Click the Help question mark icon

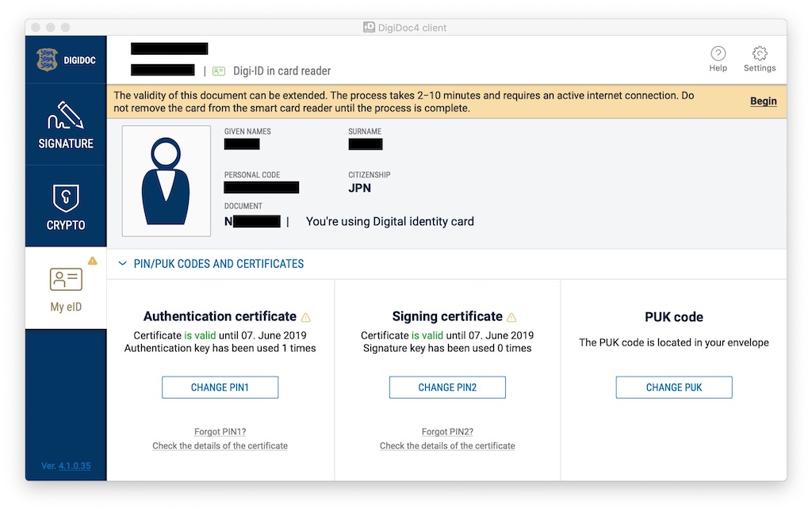pyautogui.click(x=718, y=53)
